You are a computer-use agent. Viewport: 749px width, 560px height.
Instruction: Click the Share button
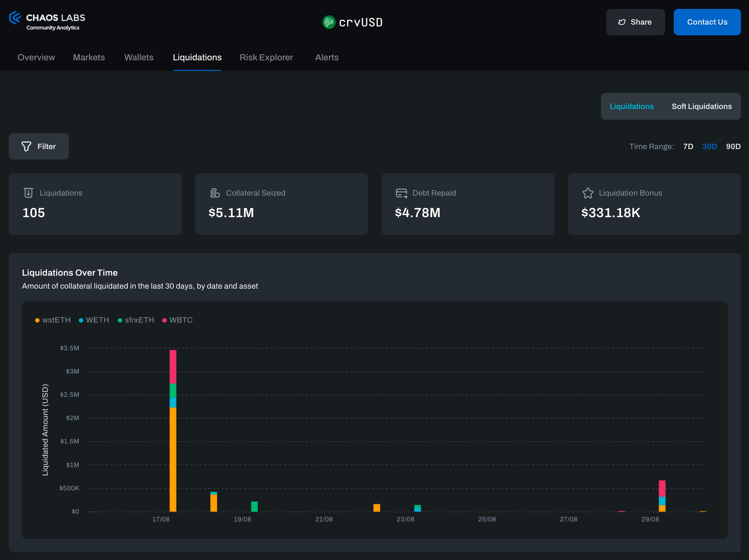pos(636,22)
